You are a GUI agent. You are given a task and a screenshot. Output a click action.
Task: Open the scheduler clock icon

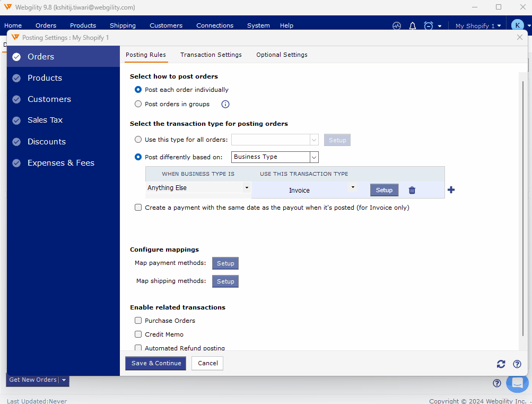tap(429, 25)
